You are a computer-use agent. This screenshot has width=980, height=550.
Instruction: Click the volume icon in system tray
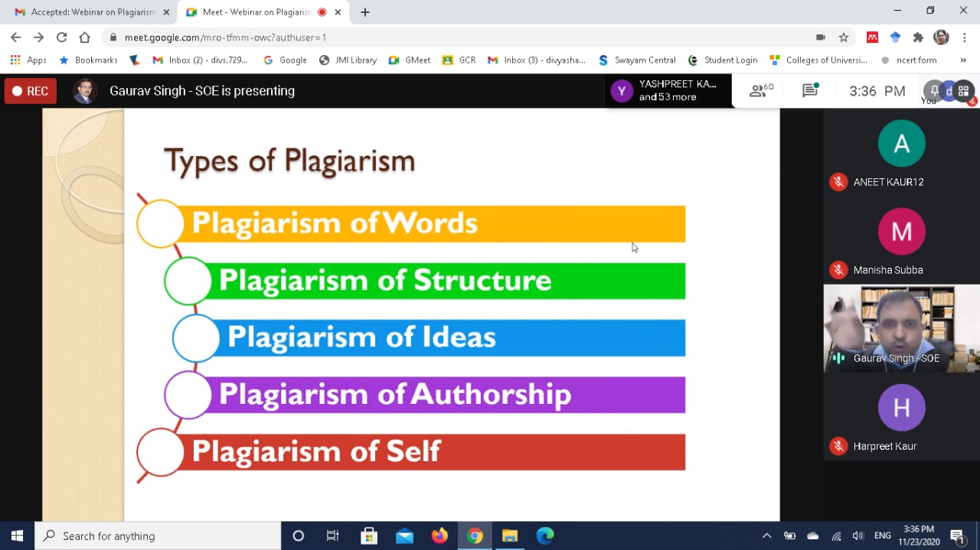click(x=858, y=536)
